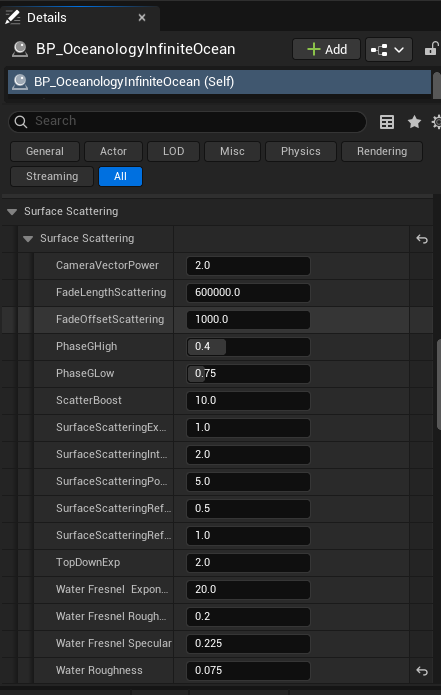Filter by Actor category
Screen dimensions: 441x695
click(x=113, y=151)
